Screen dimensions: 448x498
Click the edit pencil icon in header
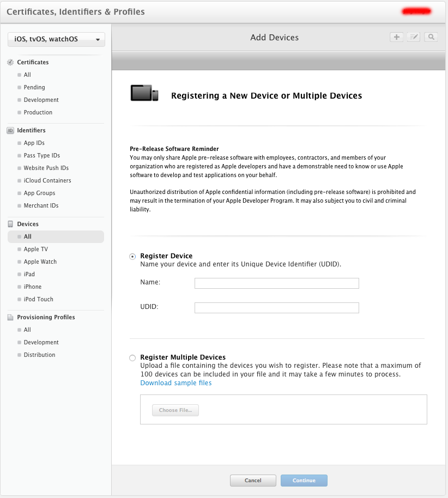[x=414, y=37]
